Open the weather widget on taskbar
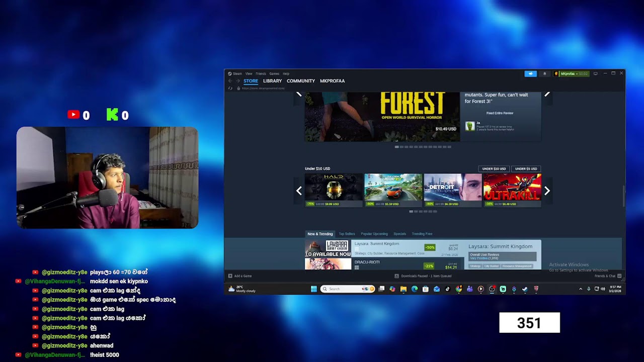 tap(242, 289)
